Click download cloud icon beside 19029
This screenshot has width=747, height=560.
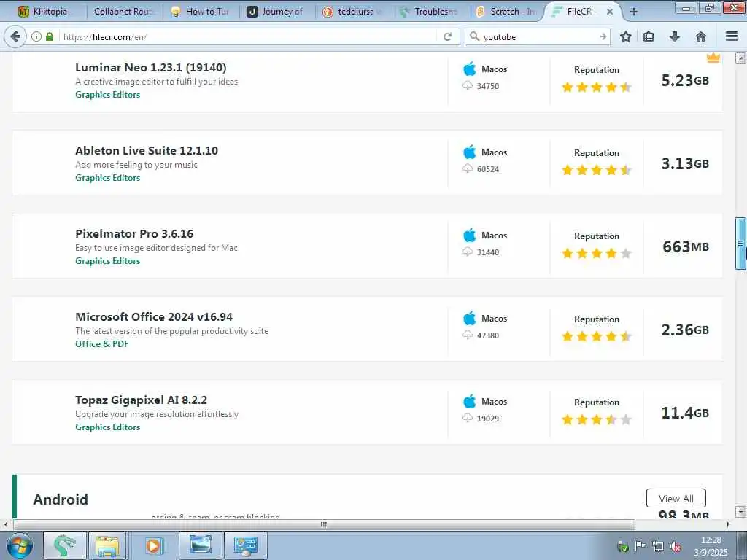coord(468,418)
